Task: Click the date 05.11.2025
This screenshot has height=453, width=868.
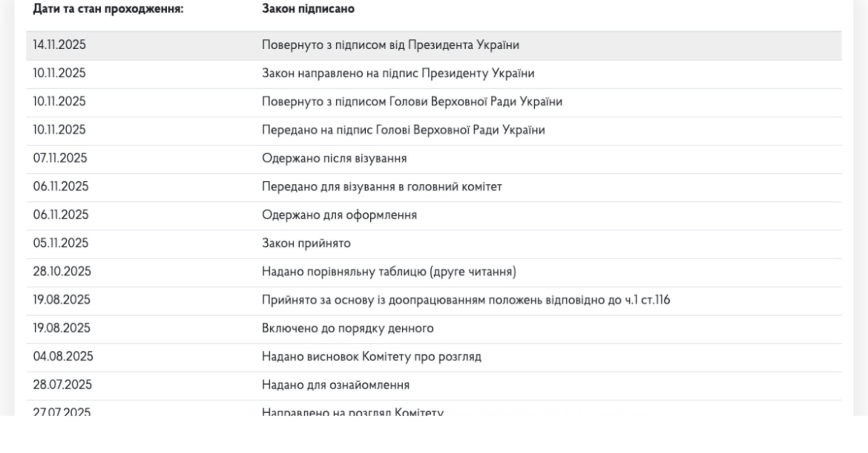Action: tap(61, 243)
